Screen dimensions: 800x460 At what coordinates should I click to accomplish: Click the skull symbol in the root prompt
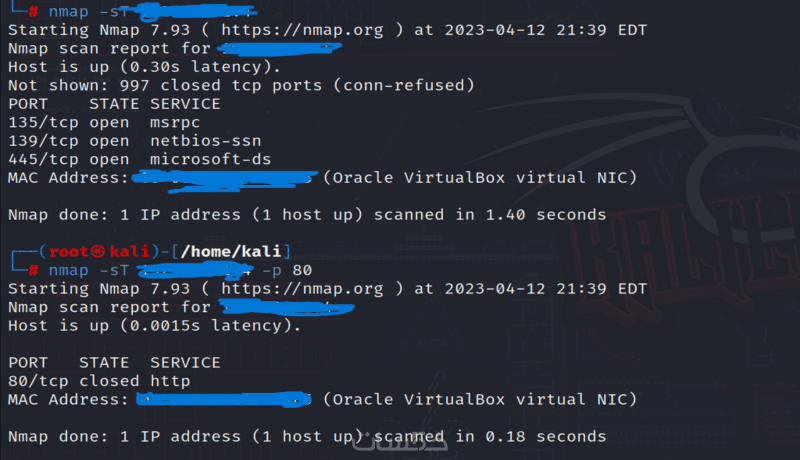click(x=97, y=250)
